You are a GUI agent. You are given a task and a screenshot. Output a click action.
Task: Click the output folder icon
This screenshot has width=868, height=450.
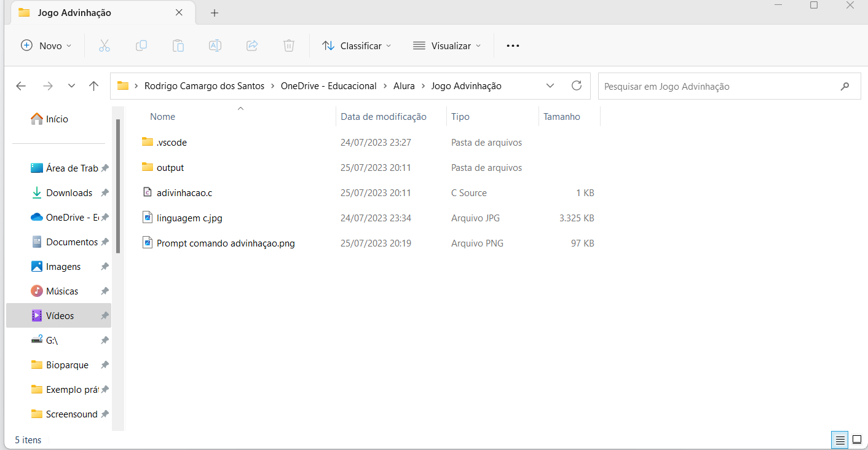tap(148, 167)
